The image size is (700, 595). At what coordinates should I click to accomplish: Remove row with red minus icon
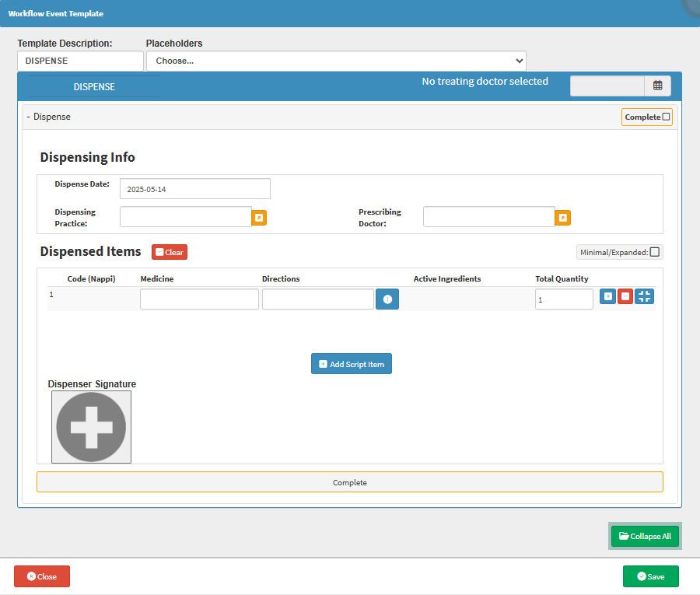click(x=625, y=296)
